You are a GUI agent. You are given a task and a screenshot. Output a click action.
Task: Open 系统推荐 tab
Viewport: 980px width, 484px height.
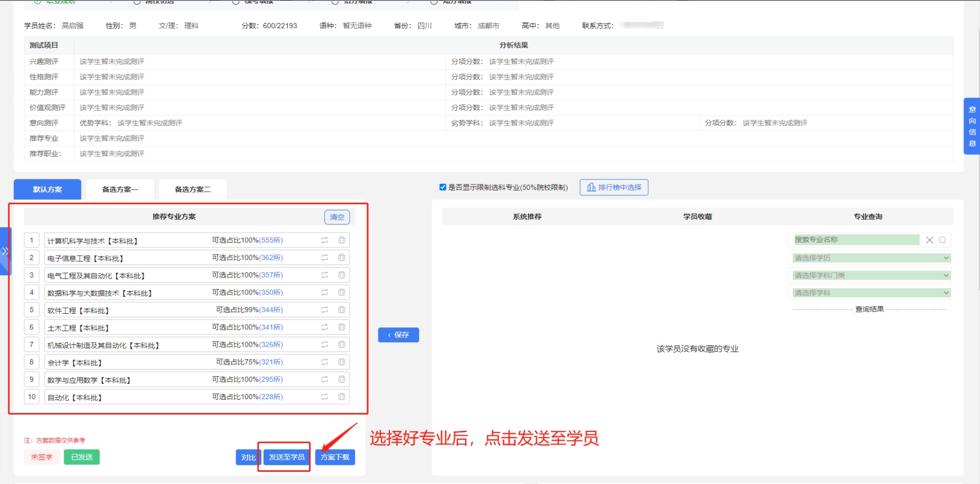coord(527,217)
